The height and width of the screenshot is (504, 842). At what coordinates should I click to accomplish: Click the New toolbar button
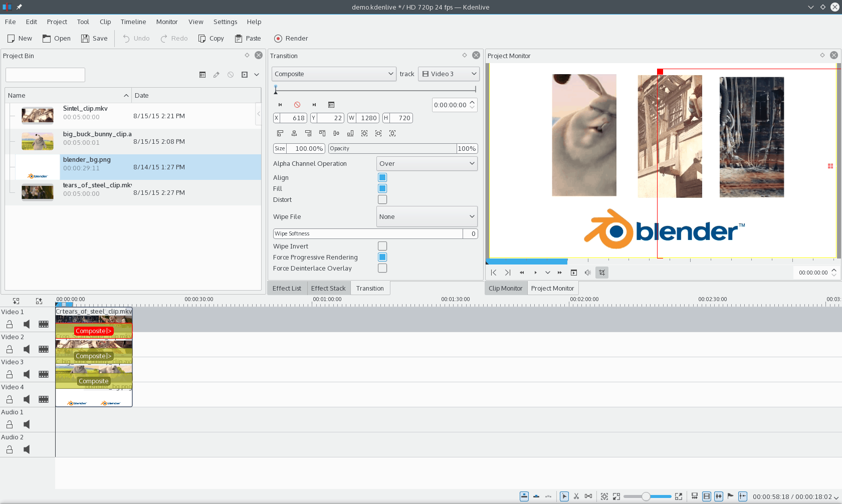coord(20,39)
